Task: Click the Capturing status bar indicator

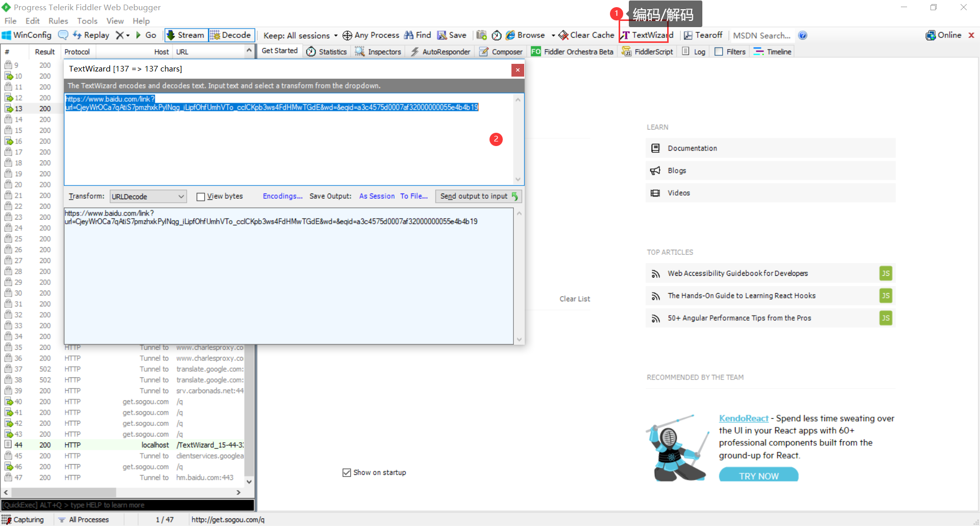Action: click(x=23, y=519)
